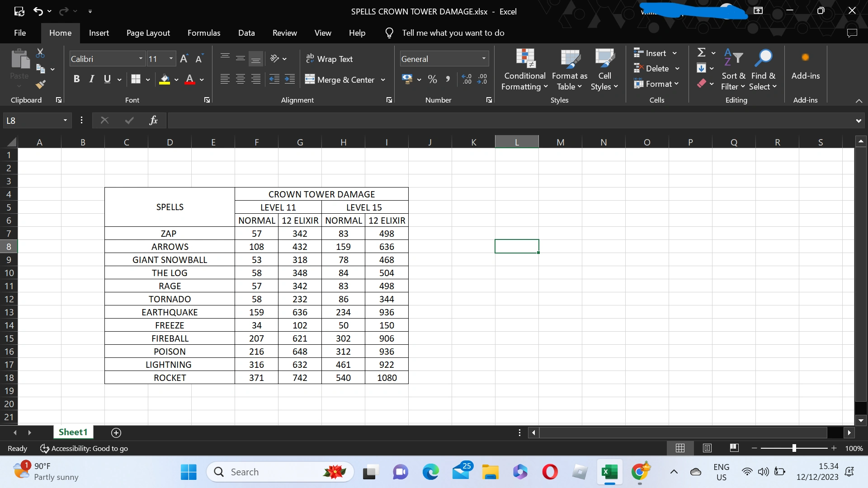Viewport: 868px width, 488px height.
Task: Add a new sheet with plus icon
Action: 116,433
